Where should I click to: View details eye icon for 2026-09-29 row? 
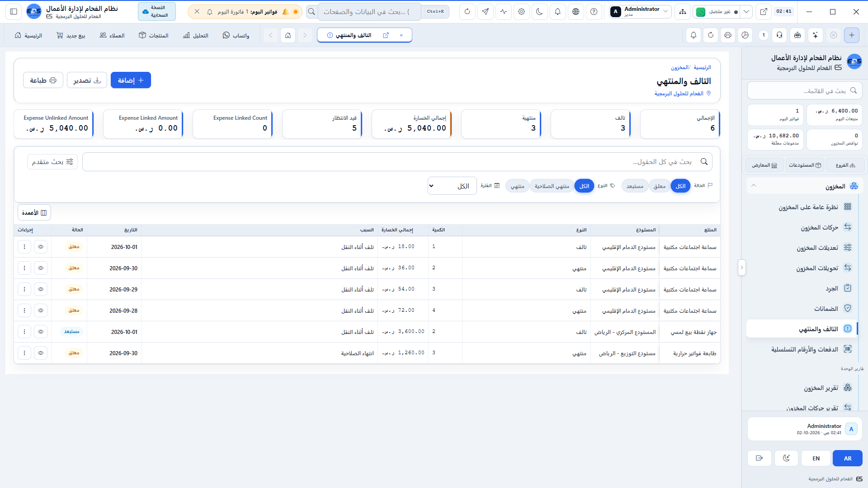coord(41,289)
